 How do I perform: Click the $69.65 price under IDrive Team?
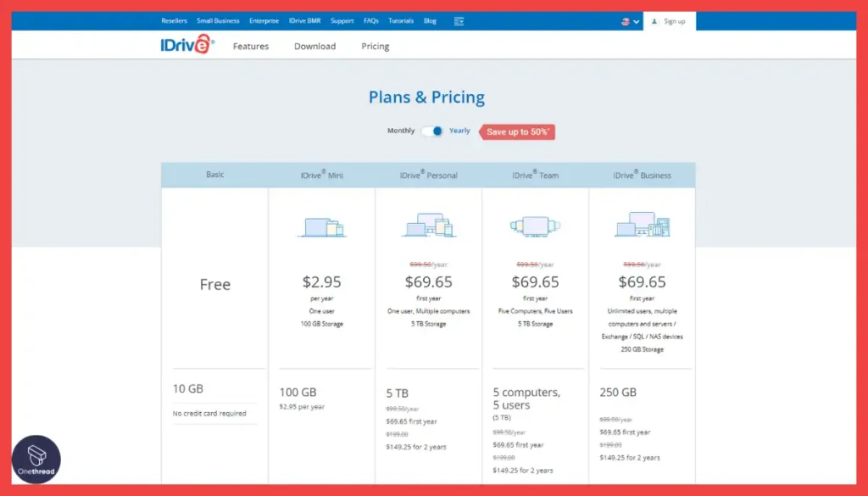tap(536, 281)
